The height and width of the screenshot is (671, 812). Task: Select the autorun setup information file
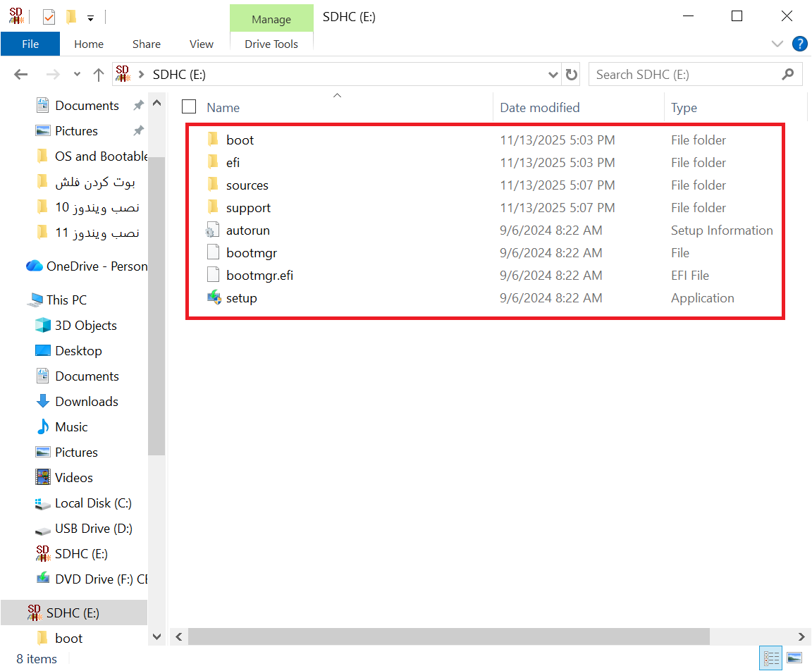247,230
